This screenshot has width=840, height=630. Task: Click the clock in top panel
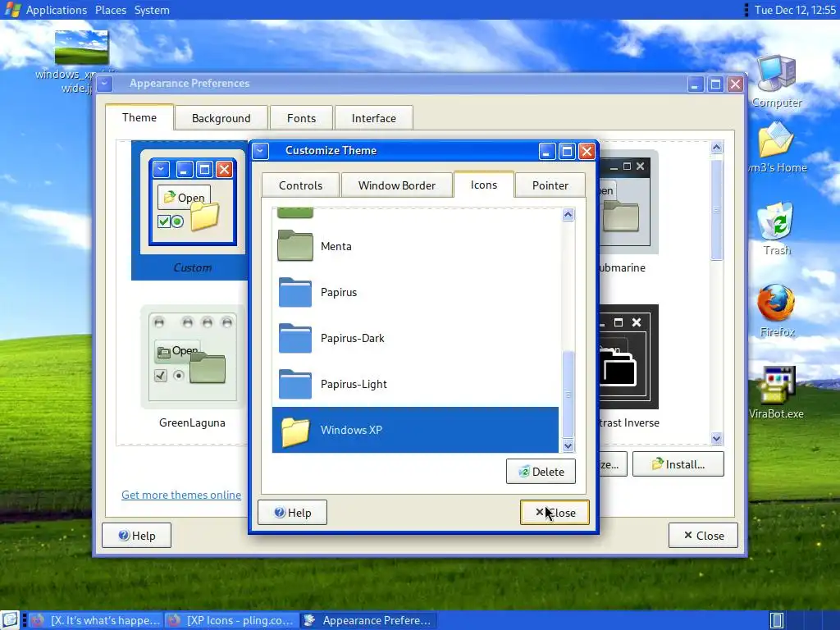(795, 10)
